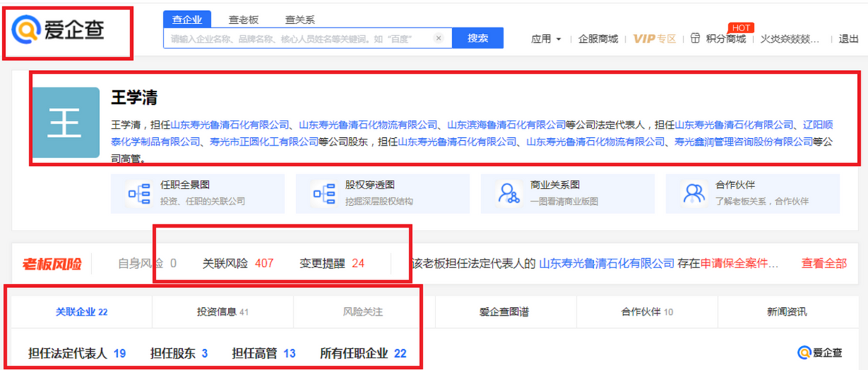Expand the 应用 dropdown menu
Screen dimensions: 868x370
pyautogui.click(x=546, y=39)
